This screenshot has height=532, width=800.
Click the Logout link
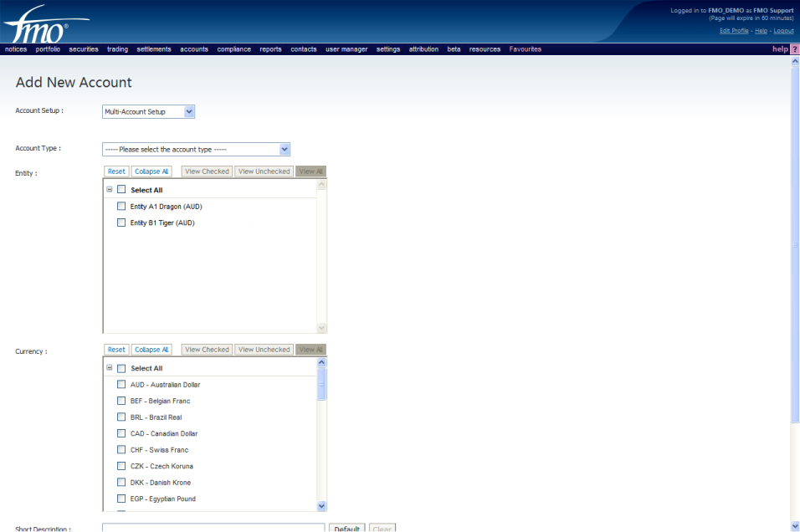(783, 31)
